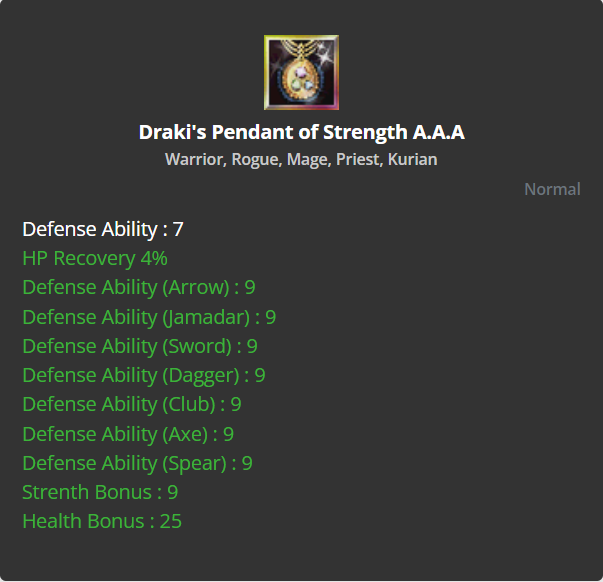The image size is (603, 582).
Task: Select the Defense Ability (Arrow) stat
Action: (x=138, y=288)
